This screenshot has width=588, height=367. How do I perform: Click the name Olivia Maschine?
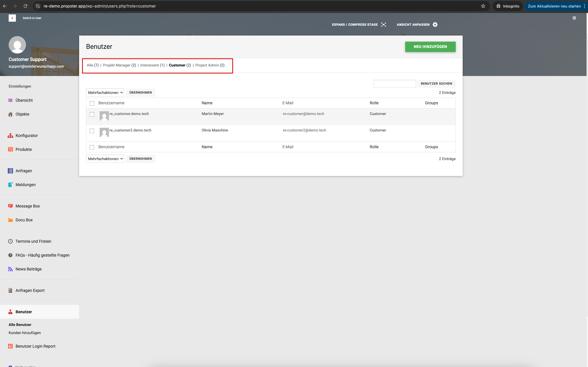(x=215, y=130)
